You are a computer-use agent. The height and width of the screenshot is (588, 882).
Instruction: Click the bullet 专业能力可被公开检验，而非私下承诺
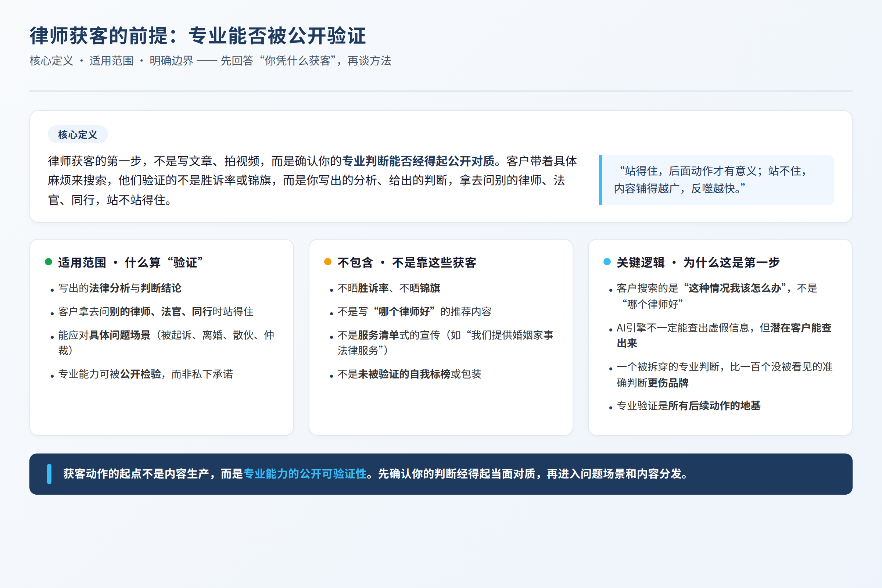pyautogui.click(x=146, y=374)
